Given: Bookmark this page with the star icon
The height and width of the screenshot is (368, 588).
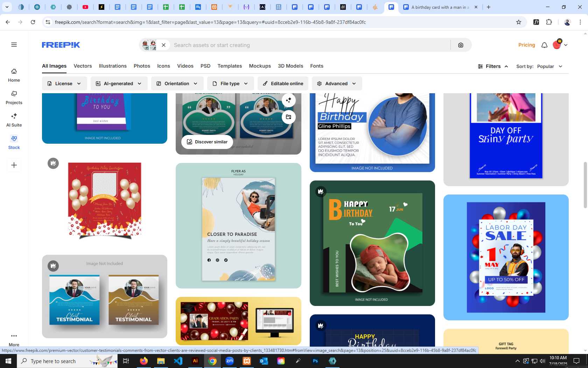Looking at the screenshot, I should [x=519, y=22].
